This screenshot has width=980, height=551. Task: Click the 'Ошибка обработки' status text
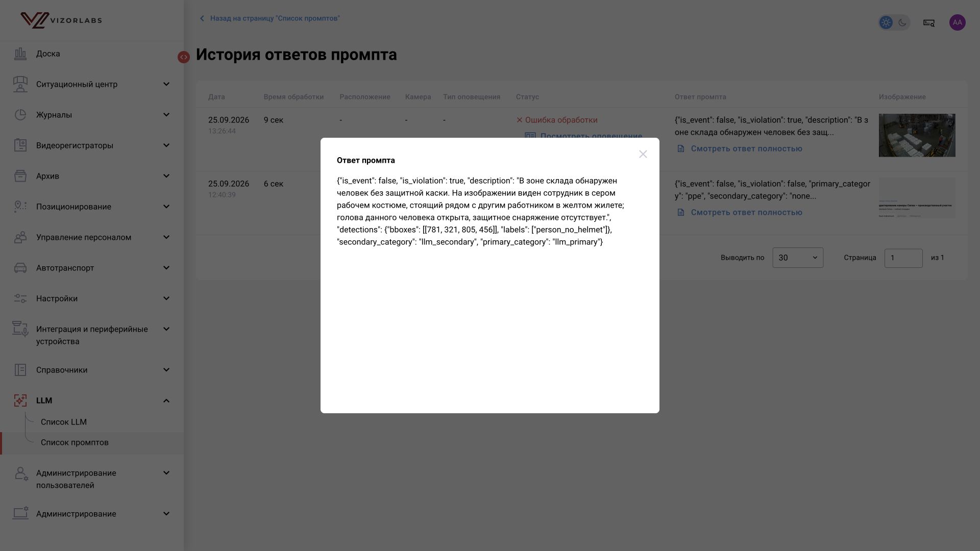pyautogui.click(x=561, y=120)
